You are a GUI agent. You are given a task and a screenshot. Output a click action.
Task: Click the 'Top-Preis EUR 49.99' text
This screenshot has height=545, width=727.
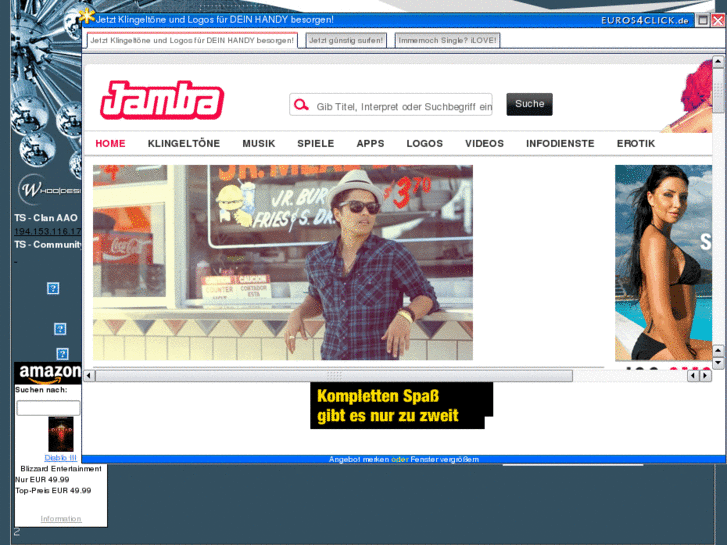[53, 490]
